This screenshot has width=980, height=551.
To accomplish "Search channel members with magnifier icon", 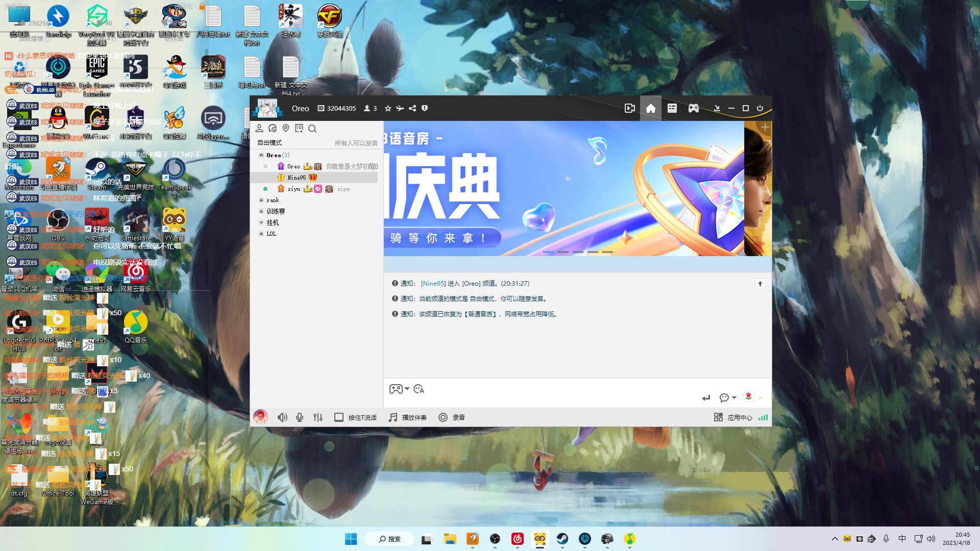I will click(x=312, y=129).
